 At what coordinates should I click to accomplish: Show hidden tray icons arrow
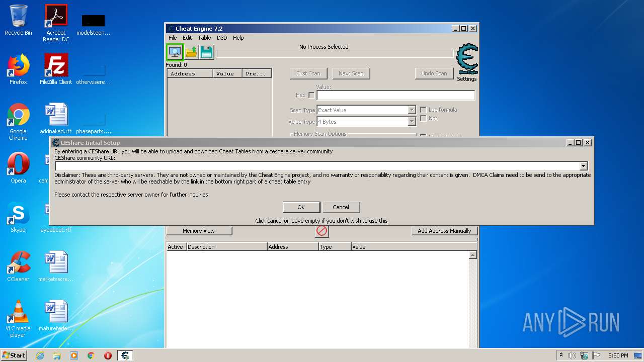561,355
